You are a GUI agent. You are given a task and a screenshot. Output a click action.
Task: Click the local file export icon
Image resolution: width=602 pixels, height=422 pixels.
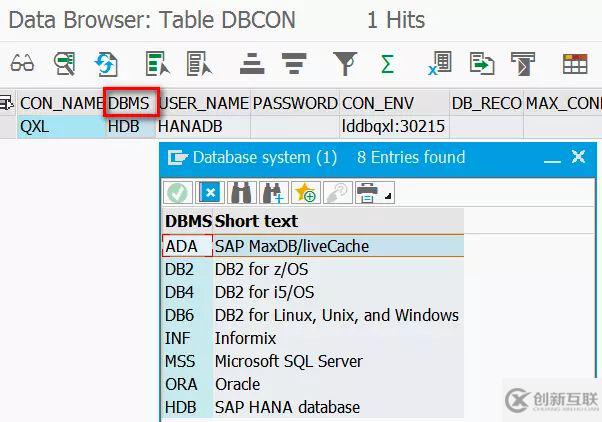point(482,63)
